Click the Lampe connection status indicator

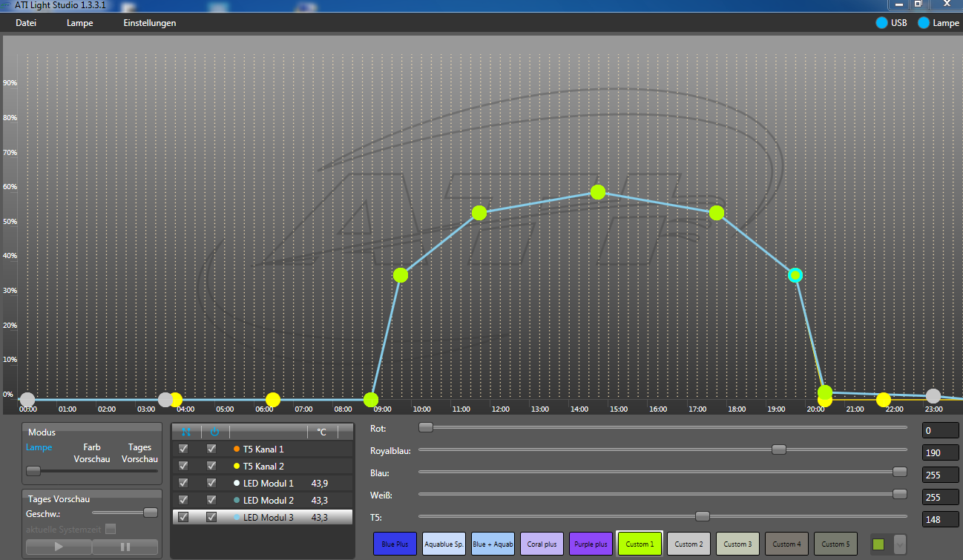click(x=923, y=23)
